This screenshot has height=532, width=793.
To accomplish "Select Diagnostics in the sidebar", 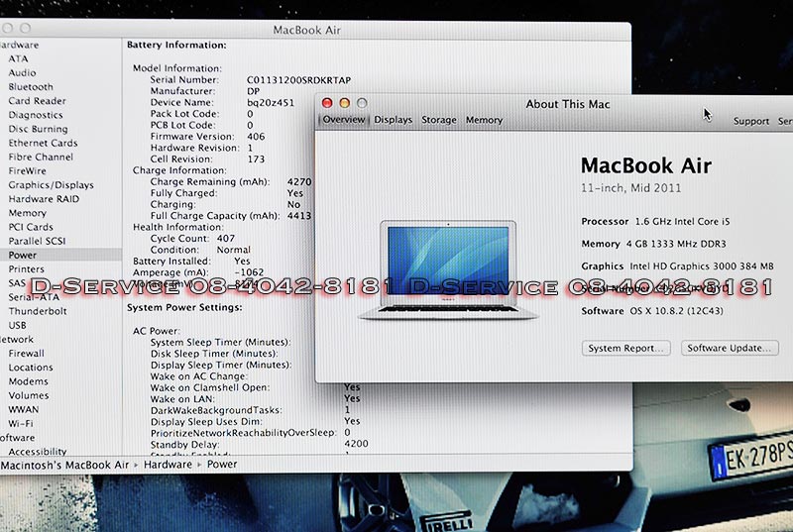I will (36, 115).
